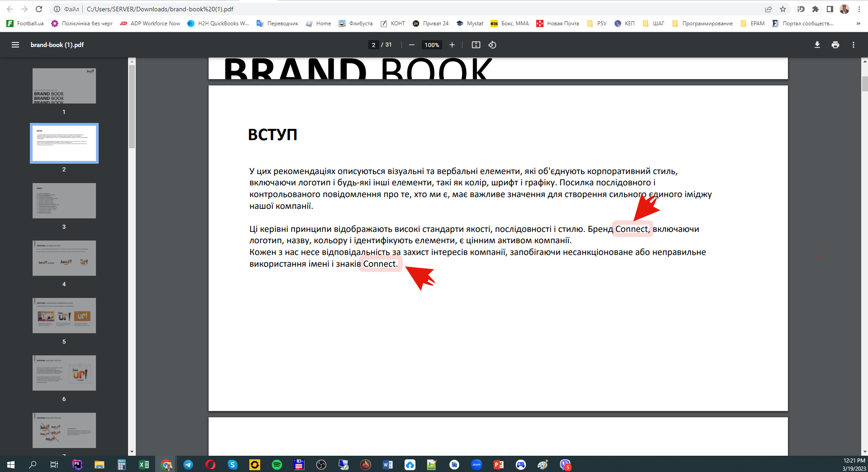Open the Приват 24 bookmark
The width and height of the screenshot is (868, 472).
click(x=431, y=24)
